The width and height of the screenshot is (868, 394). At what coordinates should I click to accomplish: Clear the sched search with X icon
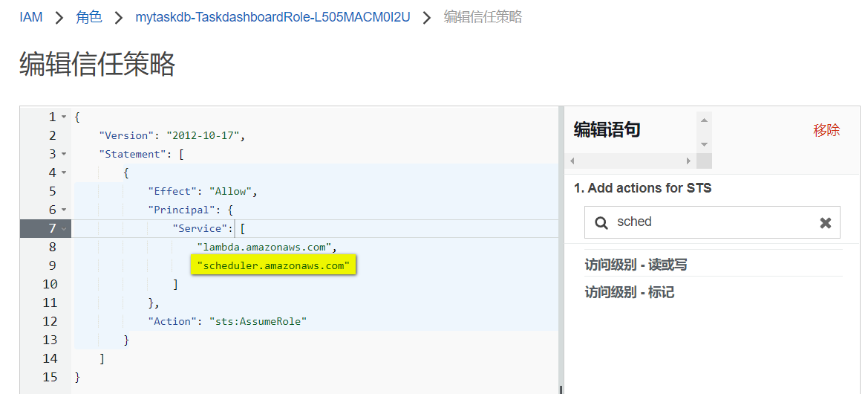pos(825,223)
